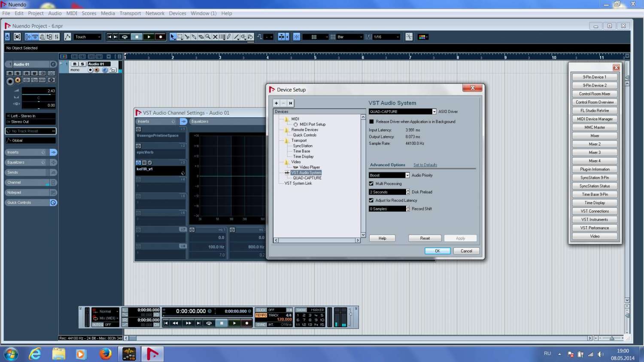This screenshot has width=644, height=362.
Task: Click the Set to Defaults link
Action: pos(425,165)
